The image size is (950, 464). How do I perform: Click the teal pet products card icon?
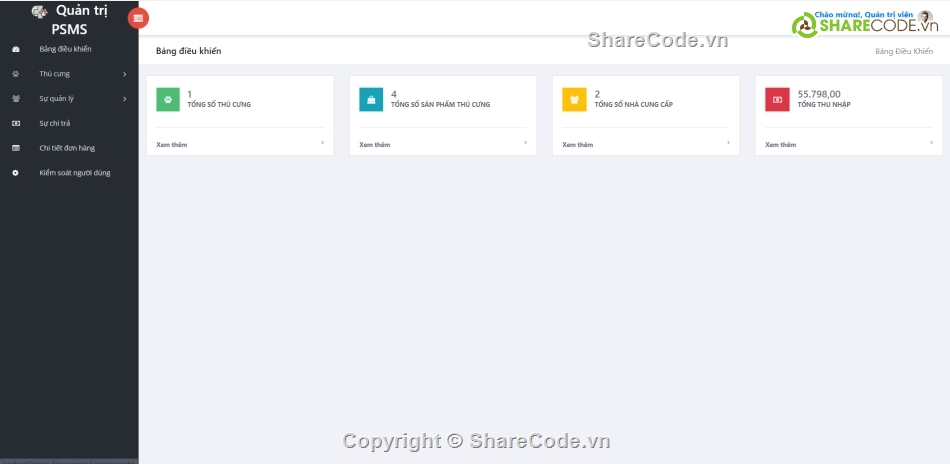(x=371, y=99)
